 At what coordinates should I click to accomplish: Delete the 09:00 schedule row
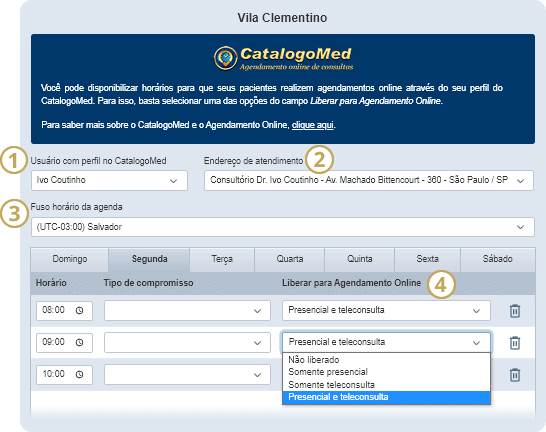(x=515, y=343)
